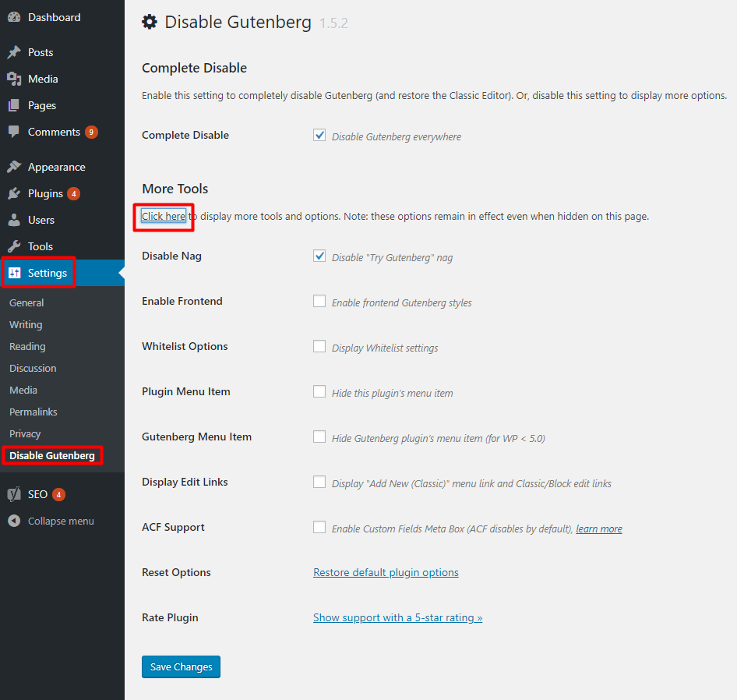This screenshot has width=737, height=700.
Task: Click the Dashboard icon in sidebar
Action: tap(14, 17)
